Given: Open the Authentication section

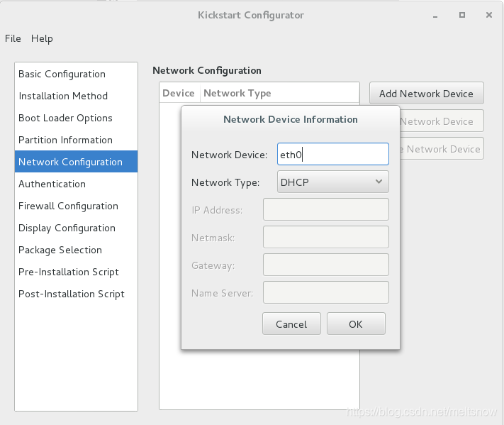Looking at the screenshot, I should click(x=76, y=184).
